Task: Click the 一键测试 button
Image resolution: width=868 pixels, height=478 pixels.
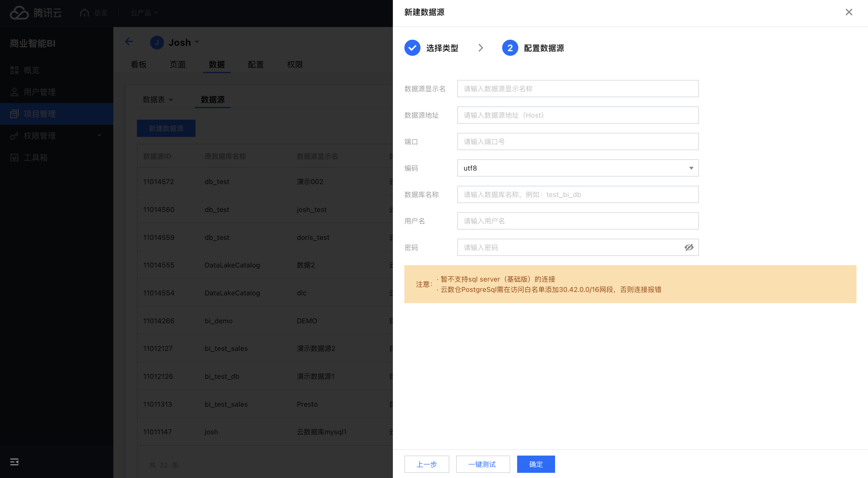Action: [x=483, y=464]
